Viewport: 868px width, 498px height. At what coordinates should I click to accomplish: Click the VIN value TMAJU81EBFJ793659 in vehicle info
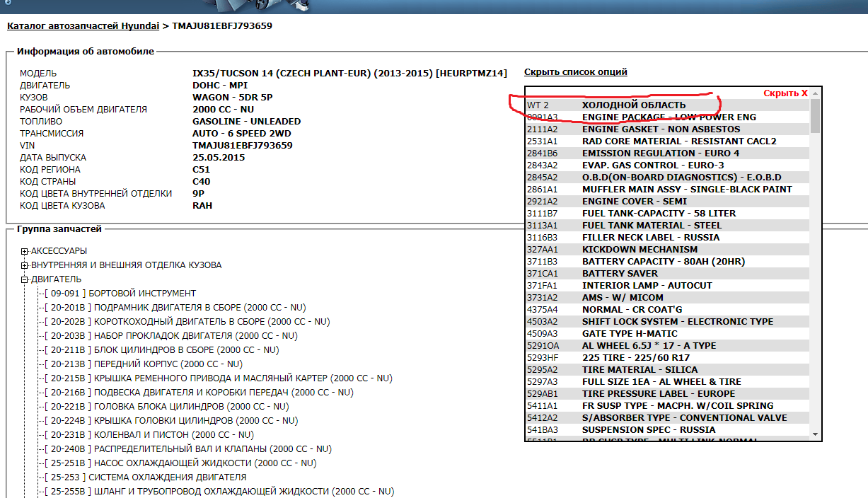coord(243,146)
